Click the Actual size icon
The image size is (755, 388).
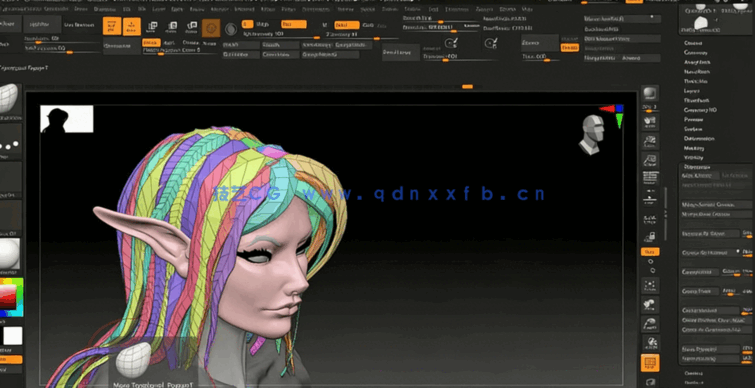coord(650,160)
